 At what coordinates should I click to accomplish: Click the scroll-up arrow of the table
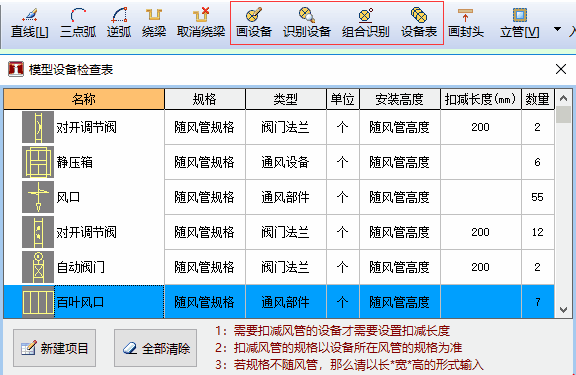click(563, 98)
